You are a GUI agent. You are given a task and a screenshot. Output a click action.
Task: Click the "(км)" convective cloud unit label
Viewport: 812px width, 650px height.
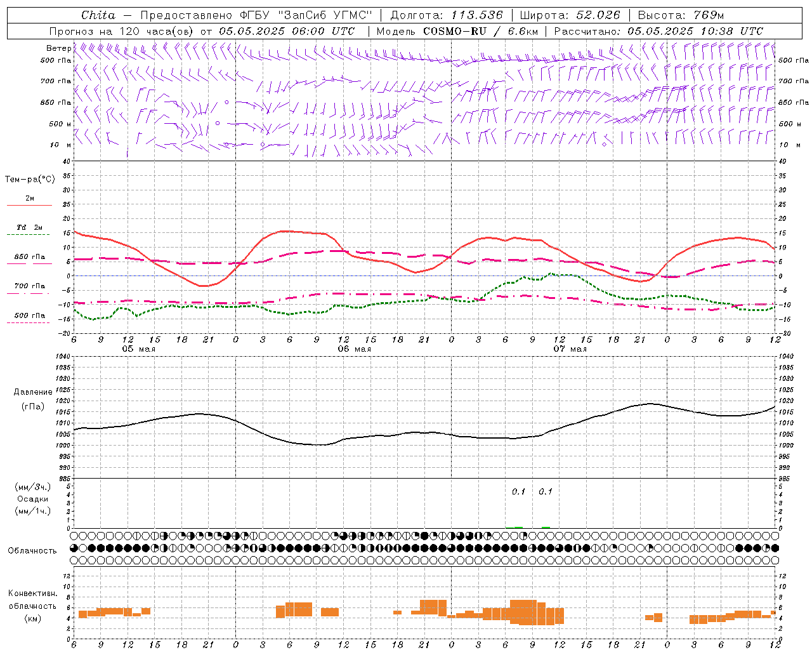click(33, 618)
